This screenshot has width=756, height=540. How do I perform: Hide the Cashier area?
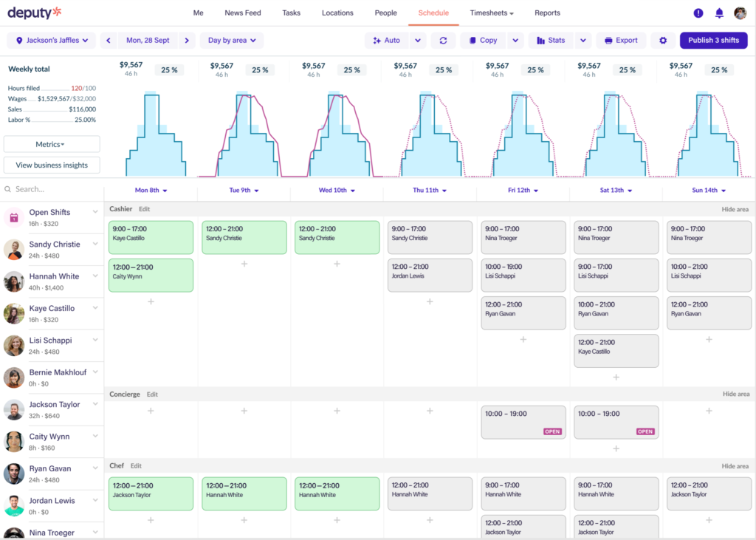click(x=735, y=210)
